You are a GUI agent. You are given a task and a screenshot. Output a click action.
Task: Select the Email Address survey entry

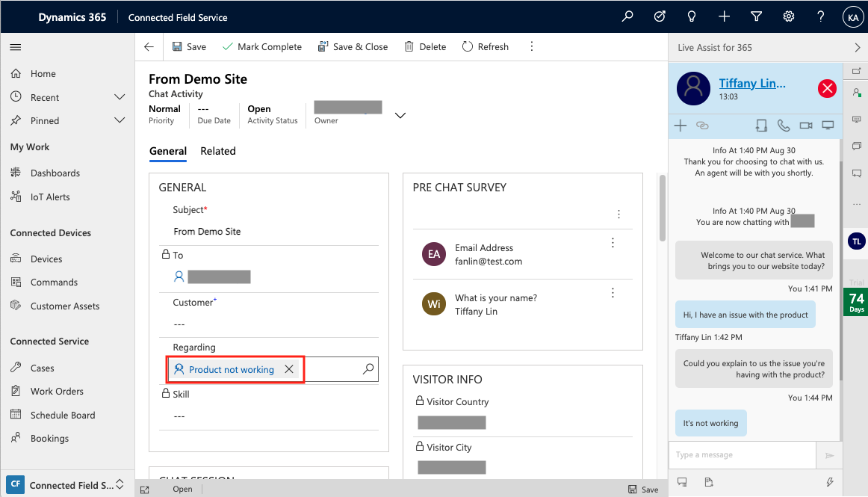pos(523,254)
